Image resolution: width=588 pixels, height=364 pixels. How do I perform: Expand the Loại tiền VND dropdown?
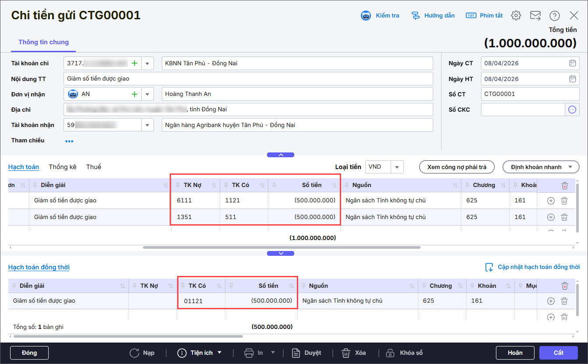coord(397,167)
